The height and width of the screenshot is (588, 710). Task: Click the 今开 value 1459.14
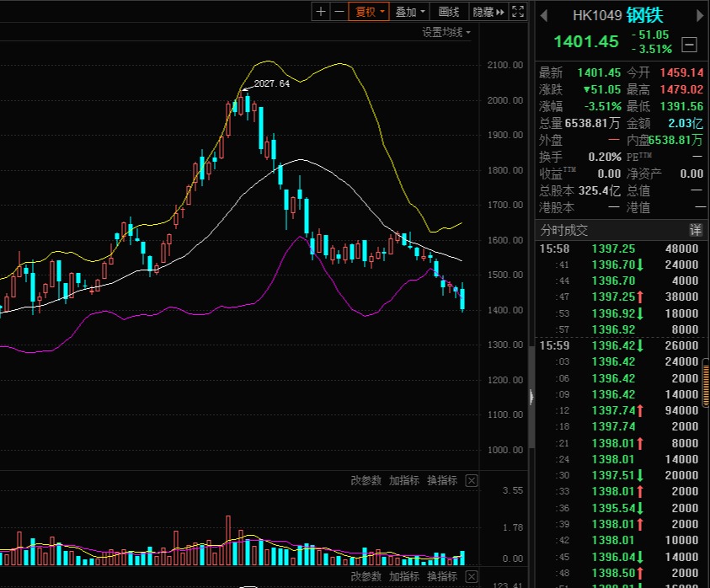681,72
